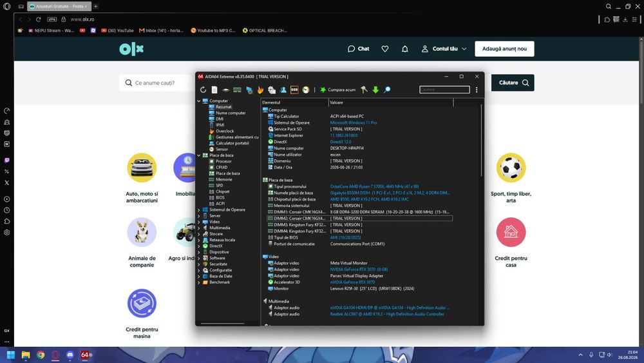Open Discord from the taskbar
This screenshot has width=644, height=363.
point(70,355)
